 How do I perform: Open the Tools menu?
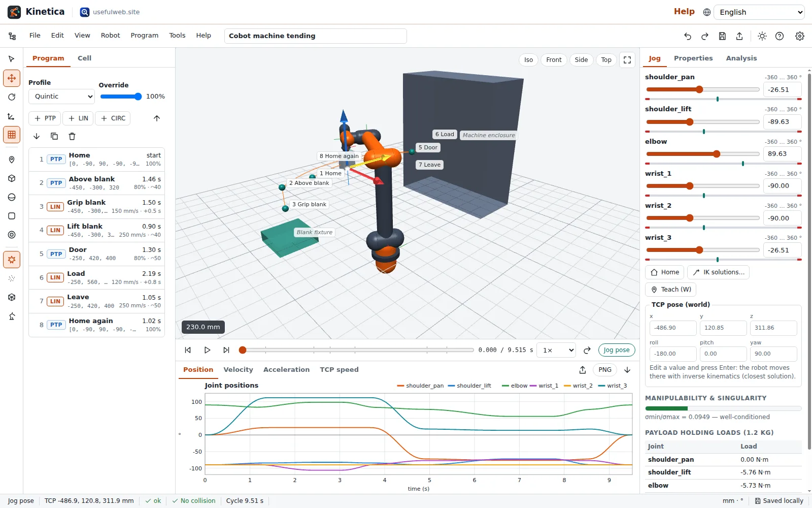[x=177, y=36]
